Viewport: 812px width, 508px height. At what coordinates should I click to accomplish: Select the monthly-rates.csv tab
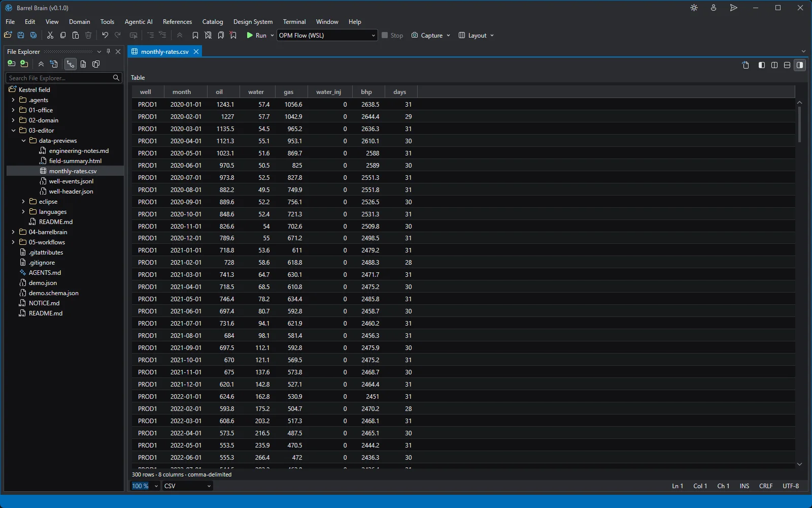point(164,51)
